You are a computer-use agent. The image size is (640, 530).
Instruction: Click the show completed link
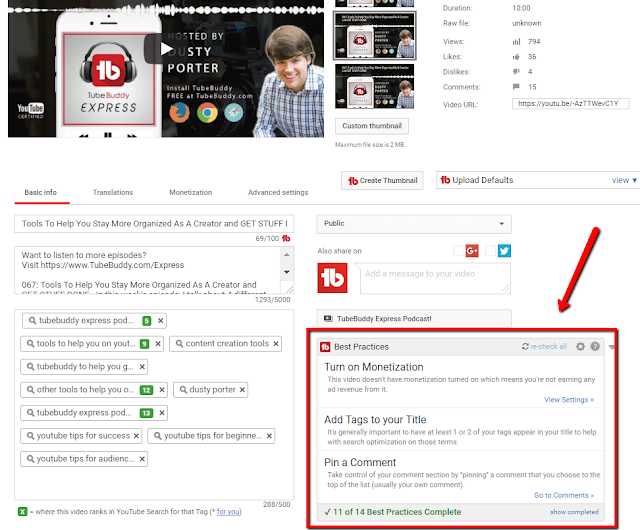pos(574,512)
